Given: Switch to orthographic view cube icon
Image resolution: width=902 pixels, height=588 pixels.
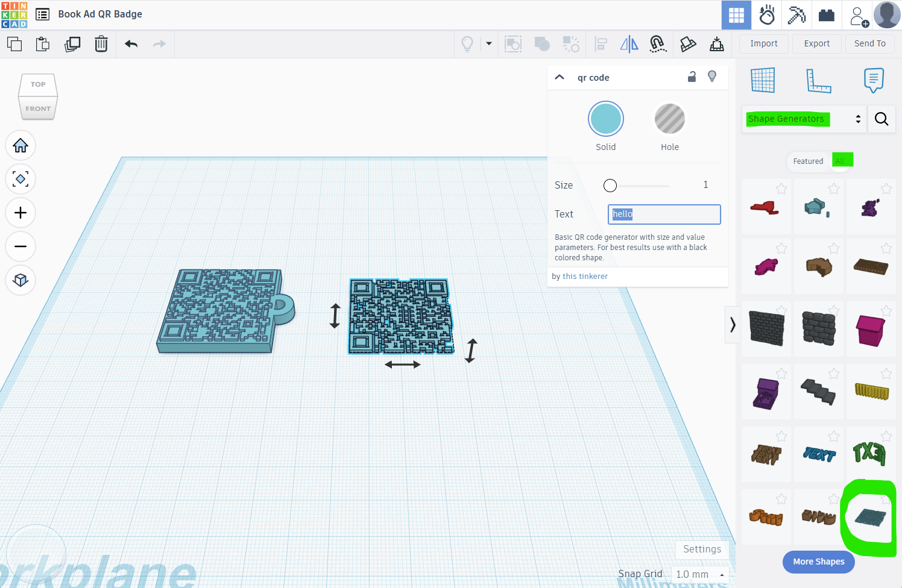Looking at the screenshot, I should [x=20, y=280].
